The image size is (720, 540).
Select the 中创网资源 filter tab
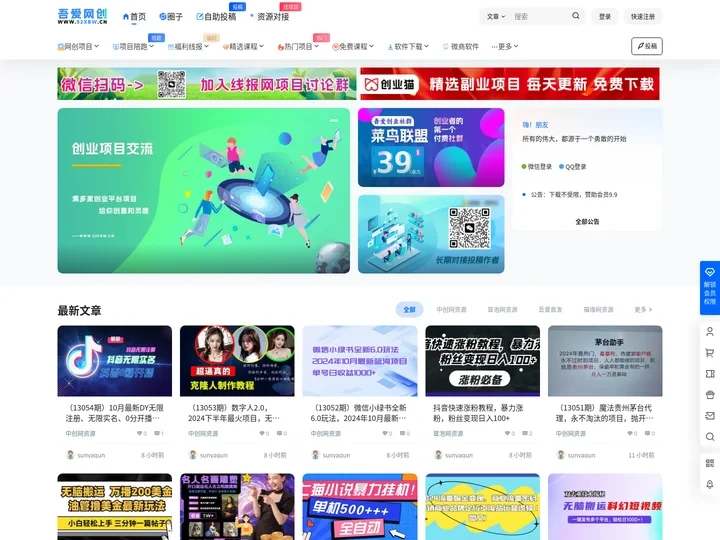451,309
